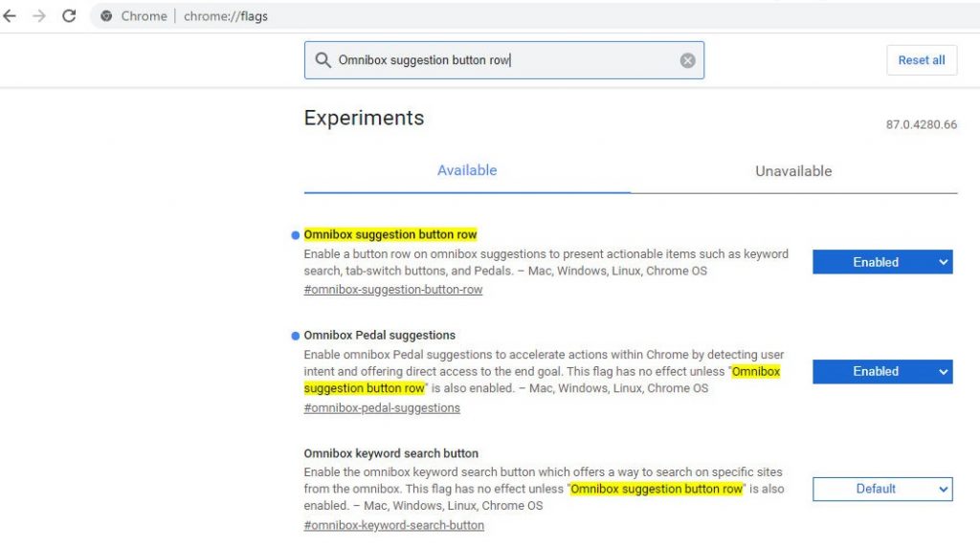The image size is (980, 547).
Task: Open Enabled dropdown for Omnibox Pedal suggestions
Action: point(882,372)
